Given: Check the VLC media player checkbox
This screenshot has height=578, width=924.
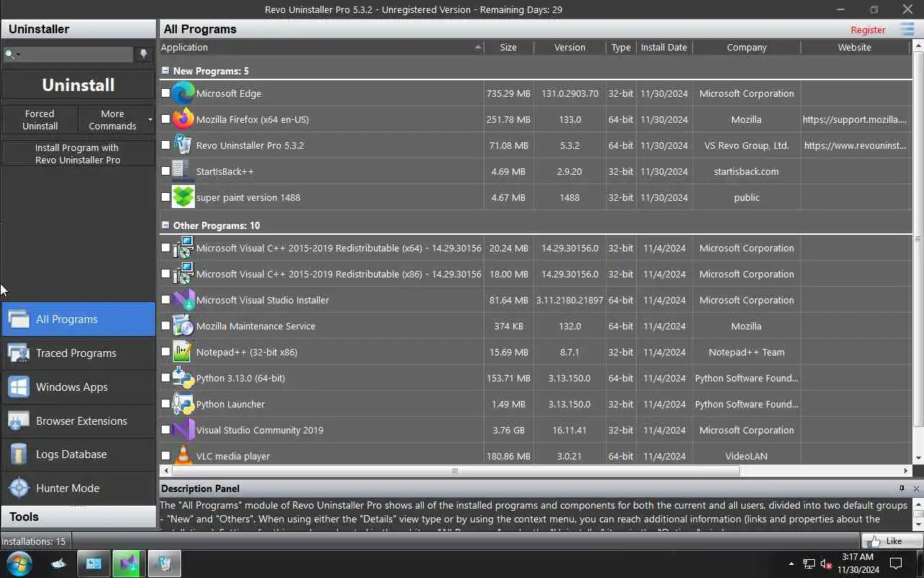Looking at the screenshot, I should click(165, 456).
